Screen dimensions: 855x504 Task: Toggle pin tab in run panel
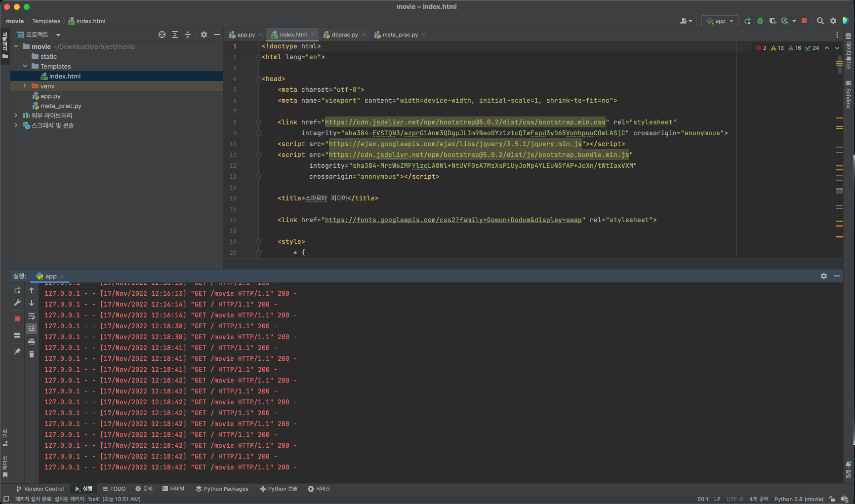point(17,351)
